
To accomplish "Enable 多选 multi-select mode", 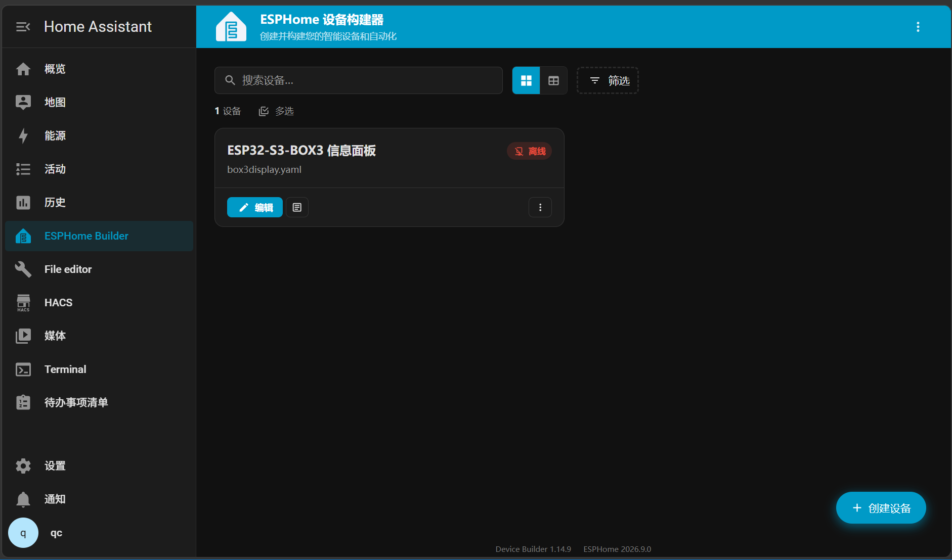I will [x=276, y=111].
